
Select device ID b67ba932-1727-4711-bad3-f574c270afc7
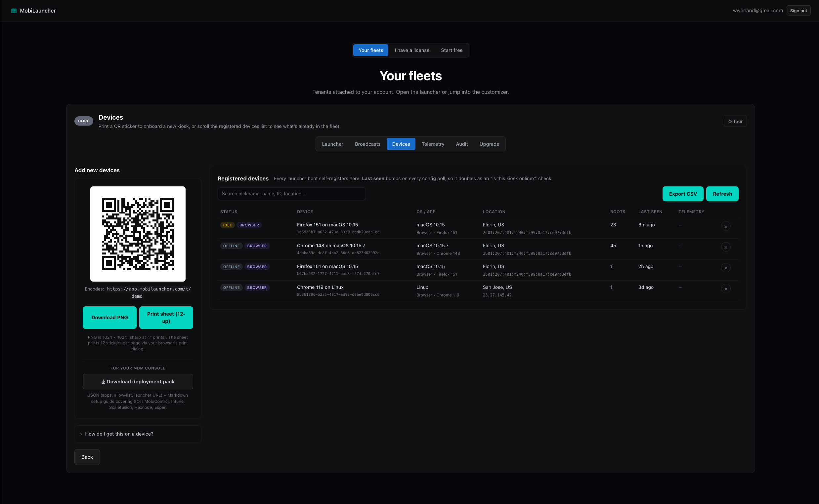coord(338,274)
